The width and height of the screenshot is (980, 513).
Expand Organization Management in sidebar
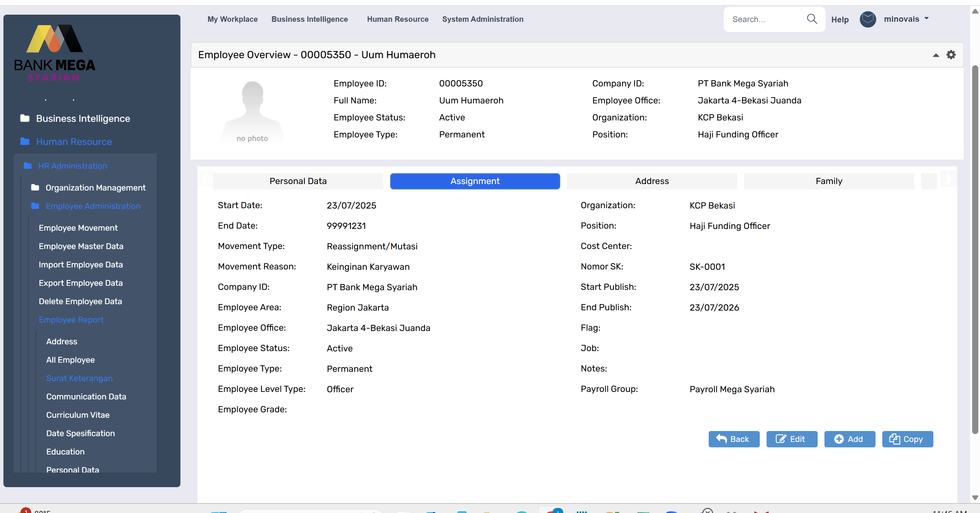click(96, 187)
